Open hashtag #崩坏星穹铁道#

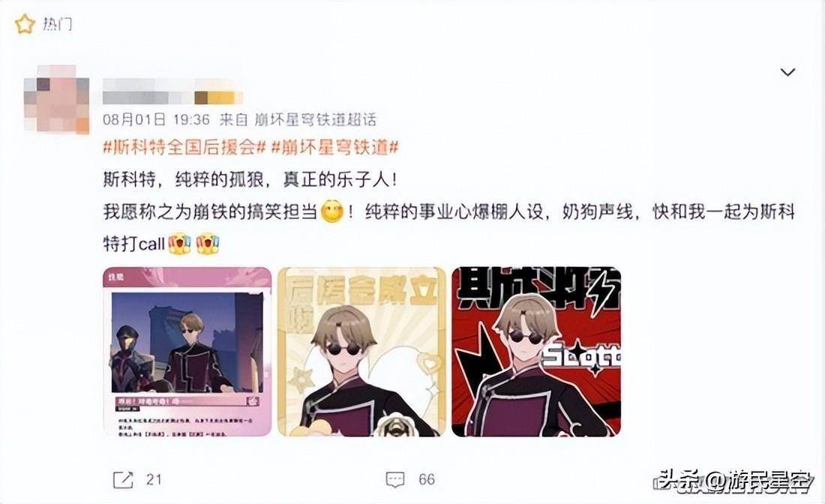pos(334,147)
